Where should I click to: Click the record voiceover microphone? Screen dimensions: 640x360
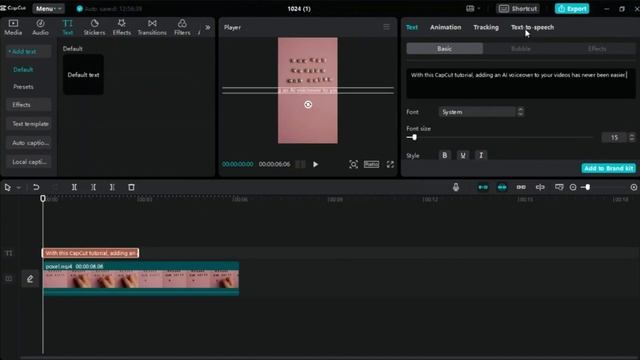point(456,187)
